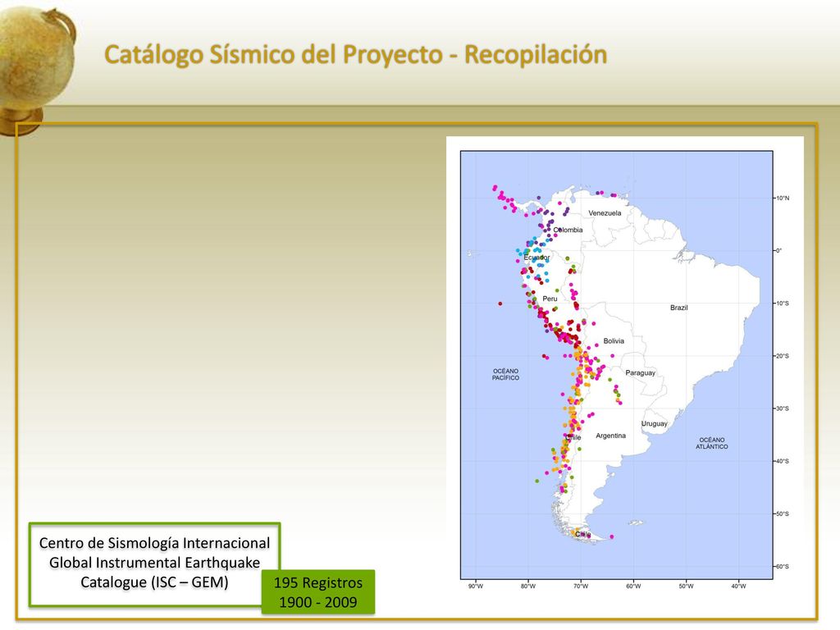Screen dimensions: 840x630
Task: Click the 'OCÉANO PACÍFICO' label
Action: click(x=505, y=374)
